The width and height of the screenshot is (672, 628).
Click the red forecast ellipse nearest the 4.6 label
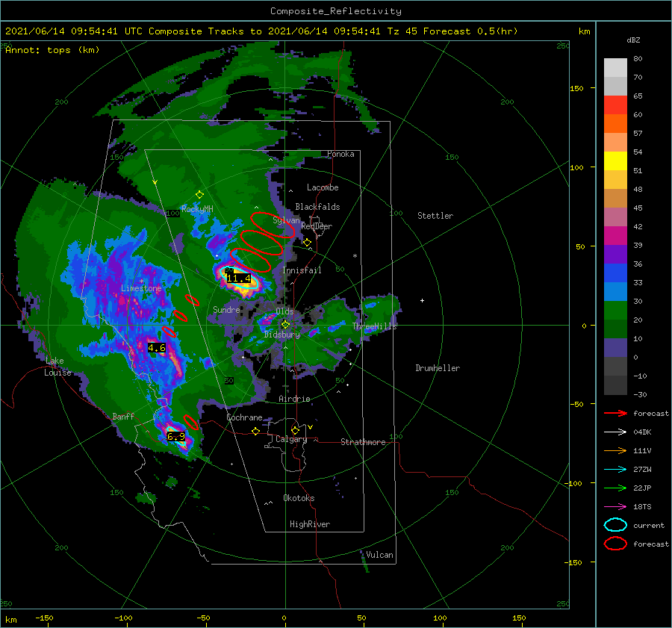coord(169,332)
